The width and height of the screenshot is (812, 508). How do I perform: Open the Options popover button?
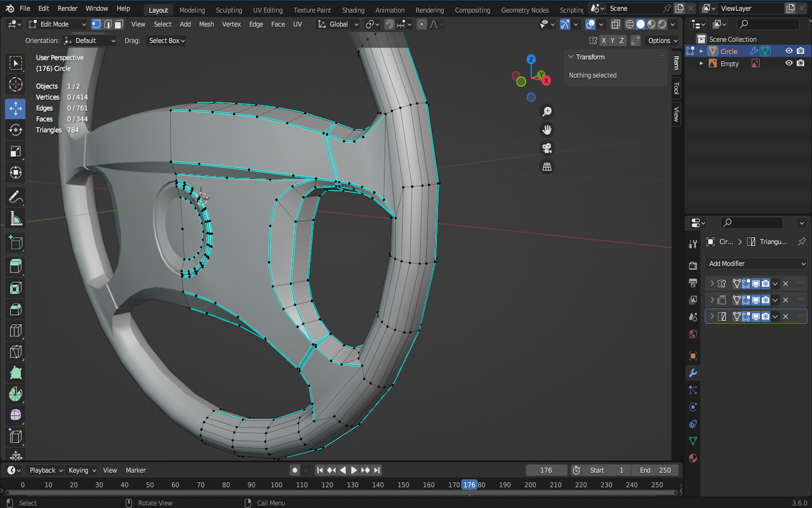pos(663,41)
